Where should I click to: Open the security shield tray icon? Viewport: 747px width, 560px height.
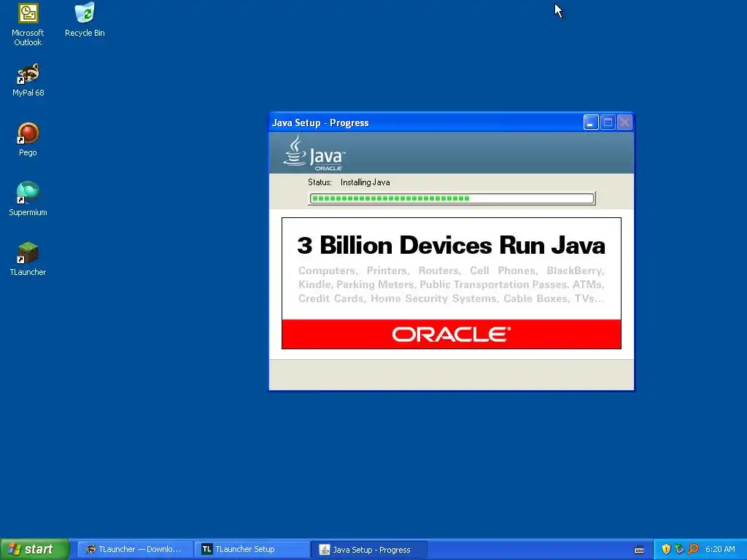(x=666, y=549)
